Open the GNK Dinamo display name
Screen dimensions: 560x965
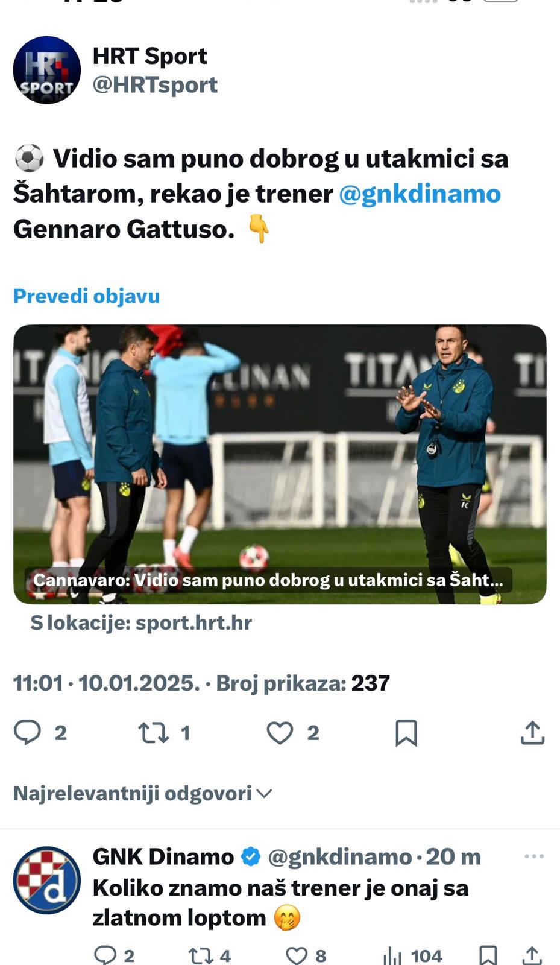coord(163,856)
